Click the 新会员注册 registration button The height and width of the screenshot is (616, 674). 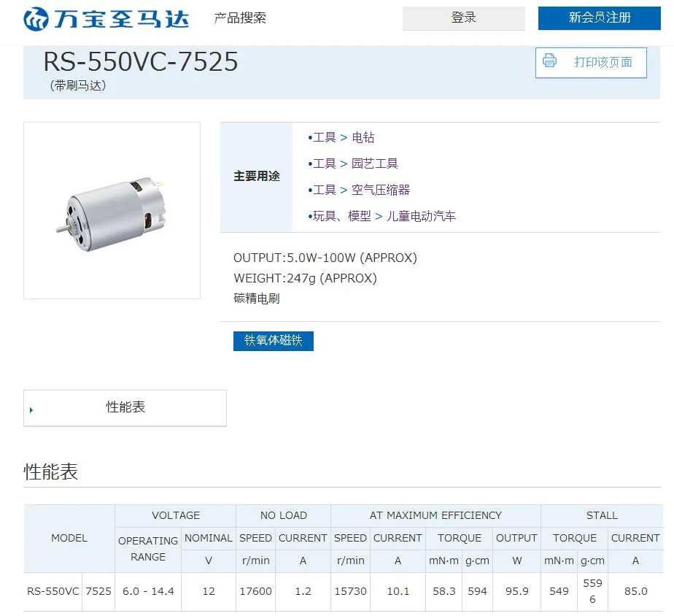click(599, 18)
